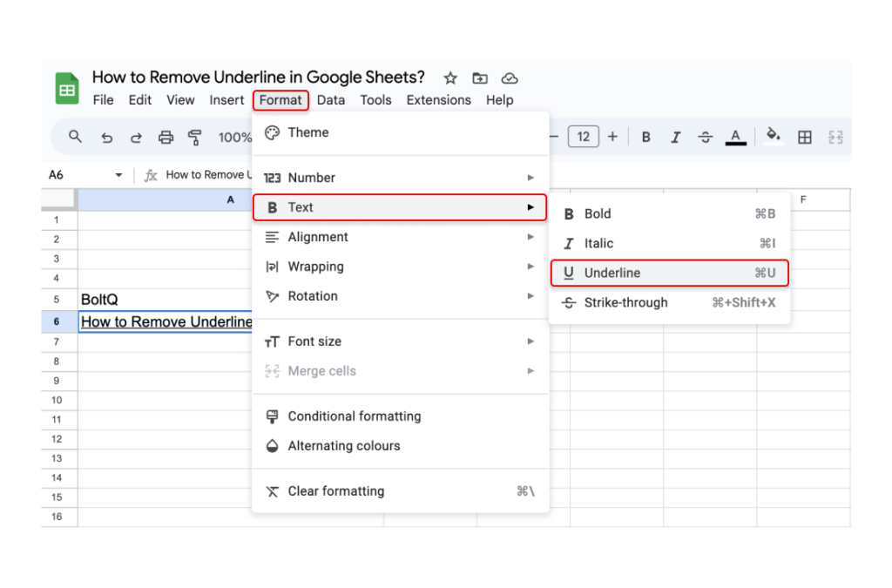Choose Theme from the Format menu
The height and width of the screenshot is (588, 892).
pos(401,132)
